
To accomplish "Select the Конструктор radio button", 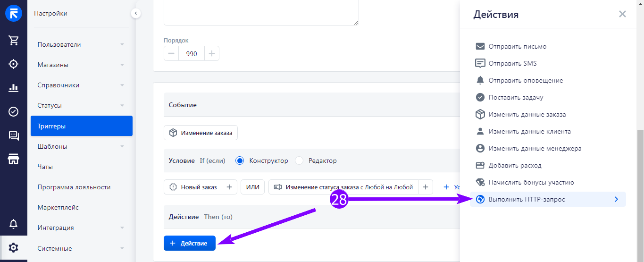I will coord(240,161).
